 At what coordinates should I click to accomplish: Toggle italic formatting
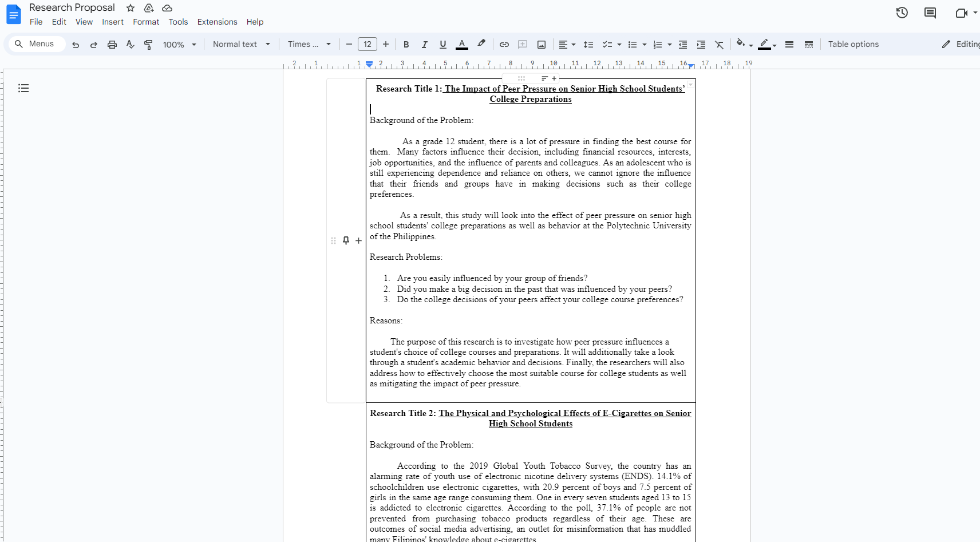[x=425, y=44]
